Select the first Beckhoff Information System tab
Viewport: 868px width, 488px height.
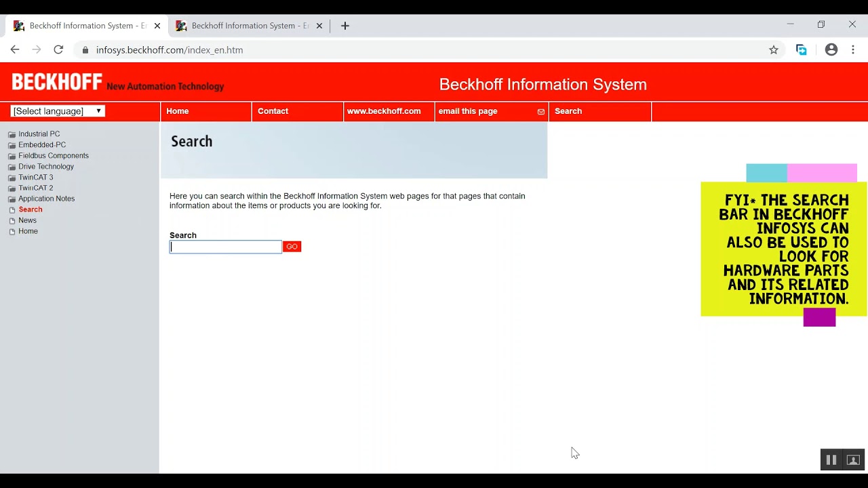click(87, 26)
